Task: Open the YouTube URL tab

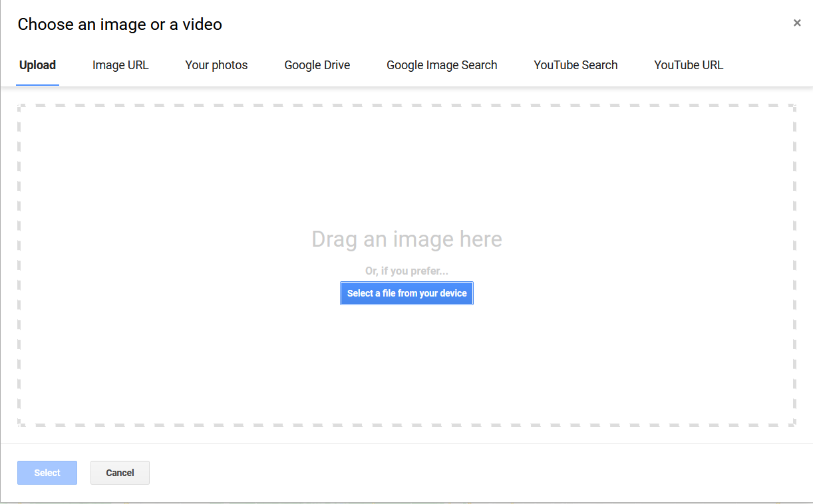Action: tap(689, 65)
